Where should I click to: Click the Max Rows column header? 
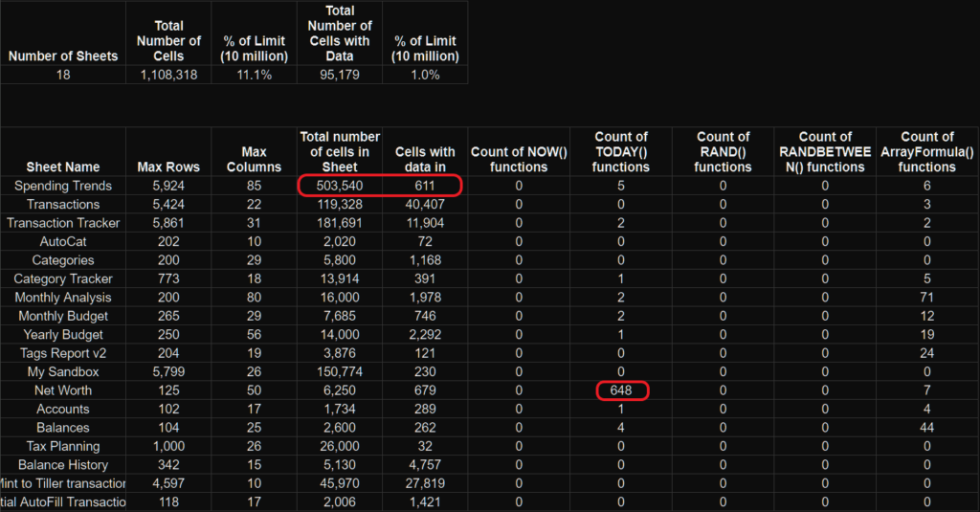(168, 167)
